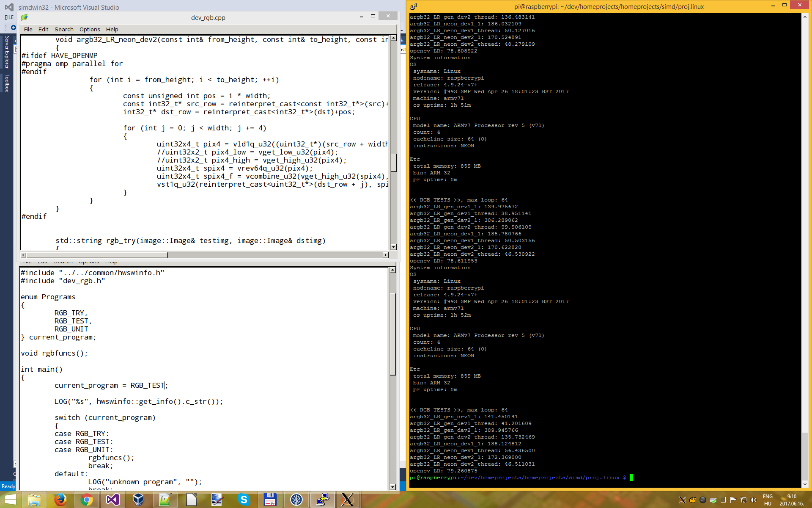The height and width of the screenshot is (508, 812).
Task: Open the Search menu in dev_rgb.cpp editor
Action: [x=64, y=29]
